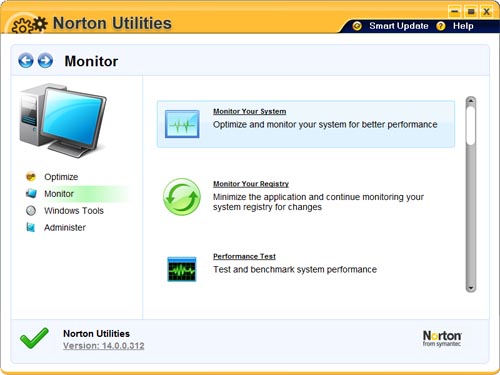This screenshot has width=500, height=375.
Task: Click the Monitor sidebar icon
Action: [x=31, y=193]
